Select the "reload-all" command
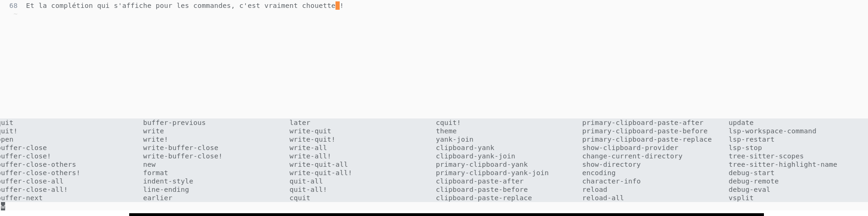Viewport: 868px width, 216px height. click(603, 198)
